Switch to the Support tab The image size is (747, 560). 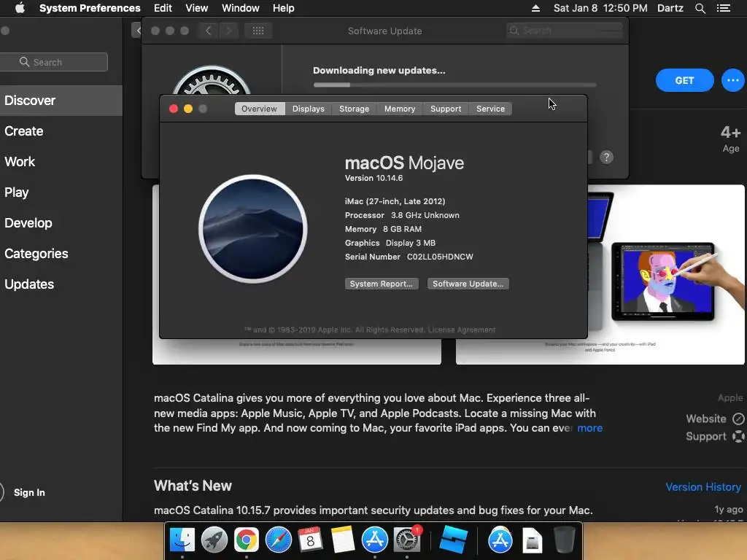[446, 109]
